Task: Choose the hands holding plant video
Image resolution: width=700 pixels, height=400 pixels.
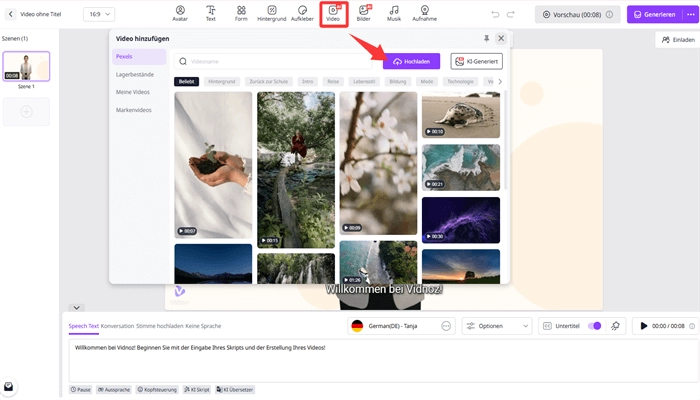Action: pos(213,165)
